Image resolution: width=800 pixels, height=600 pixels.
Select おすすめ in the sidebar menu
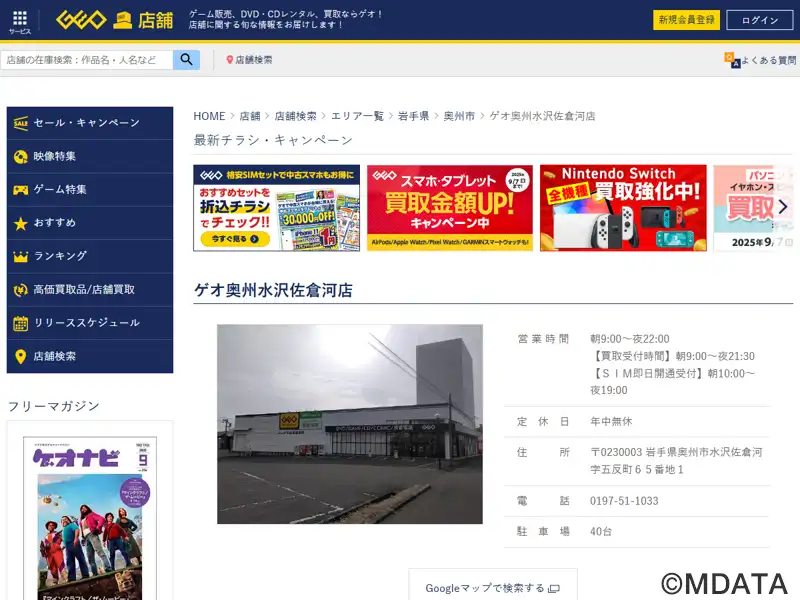pyautogui.click(x=90, y=223)
